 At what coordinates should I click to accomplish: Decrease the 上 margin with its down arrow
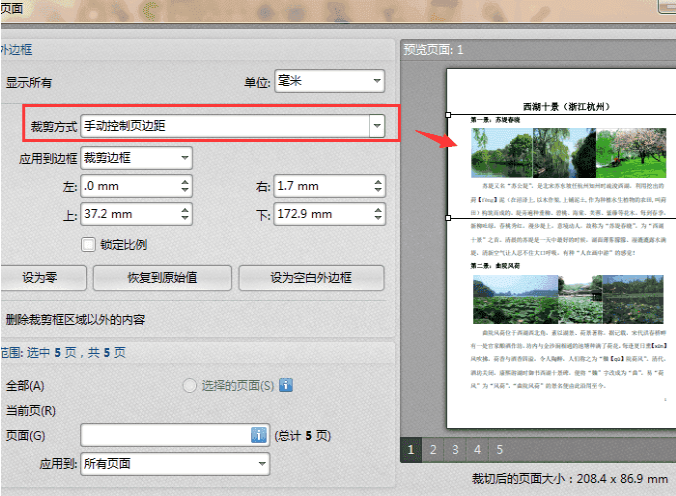click(x=185, y=218)
